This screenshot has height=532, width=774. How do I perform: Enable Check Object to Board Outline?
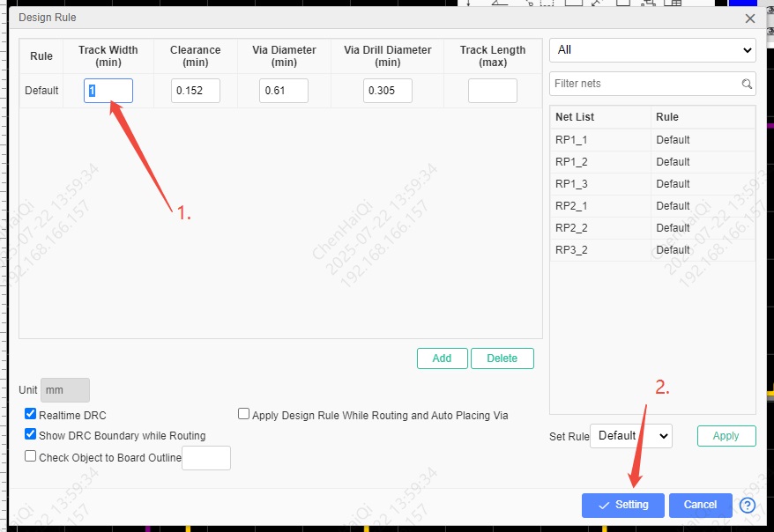[31, 456]
